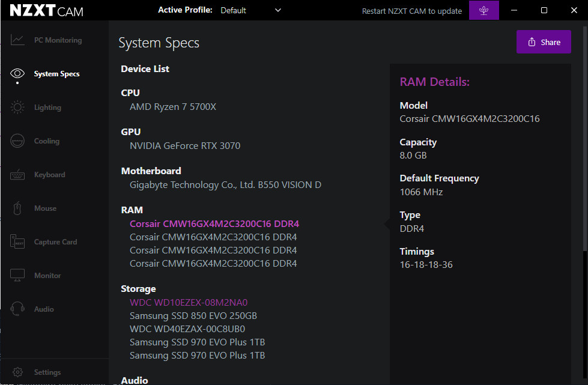Open Lighting sun icon in sidebar
Viewport: 588px width, 385px height.
pyautogui.click(x=17, y=108)
